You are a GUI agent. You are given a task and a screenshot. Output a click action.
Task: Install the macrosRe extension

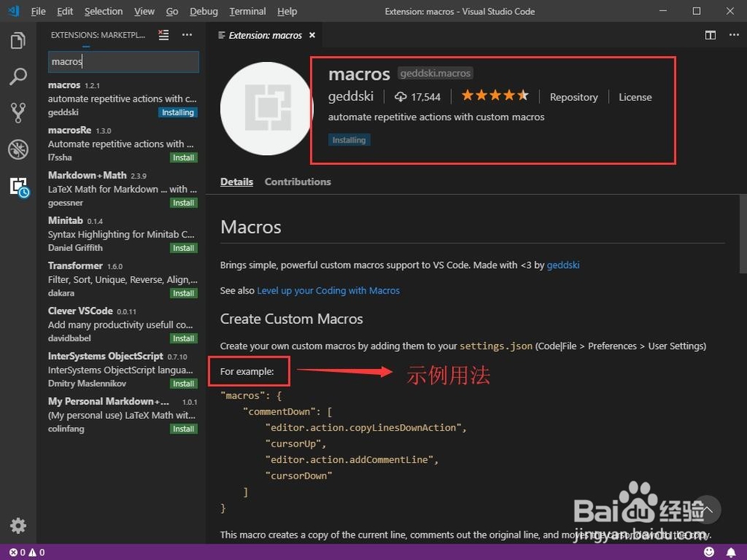tap(184, 158)
